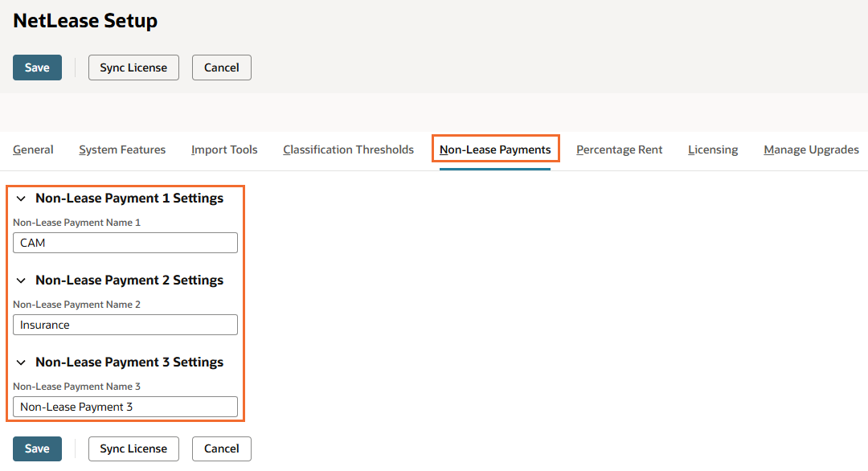Viewport: 868px width, 471px height.
Task: Click Cancel button beneath the page title
Action: (221, 68)
